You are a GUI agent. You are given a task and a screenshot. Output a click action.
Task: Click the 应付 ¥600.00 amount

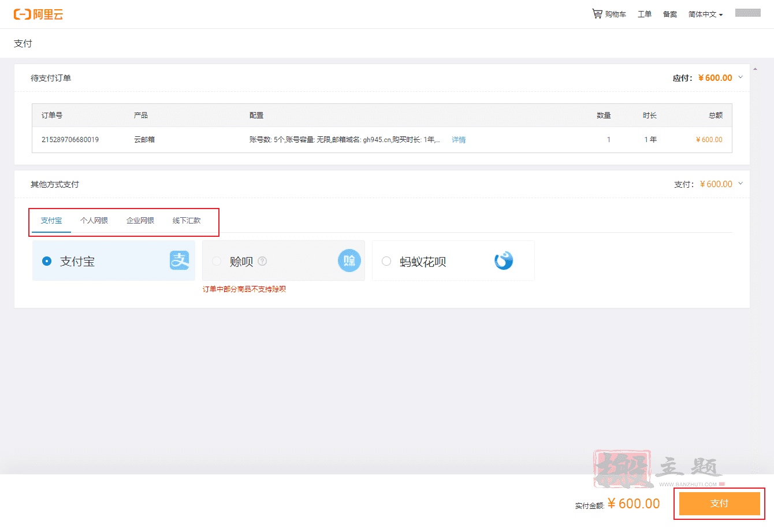715,78
